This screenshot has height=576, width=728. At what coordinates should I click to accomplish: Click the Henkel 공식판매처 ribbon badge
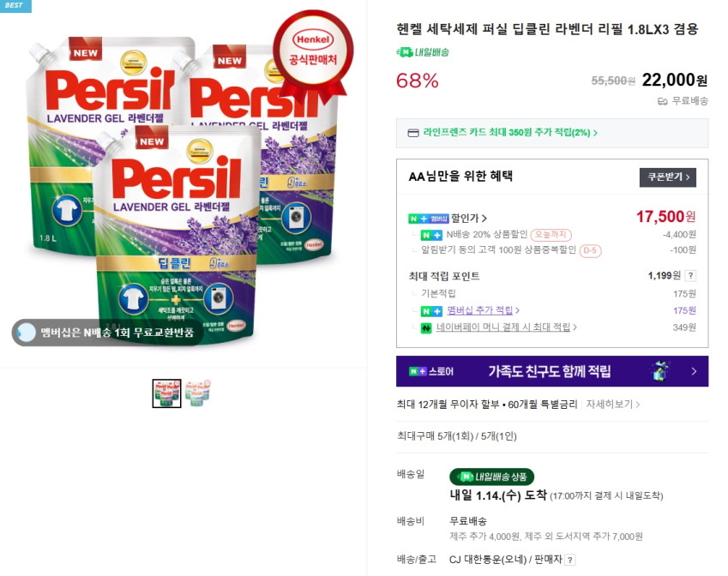coord(313,55)
